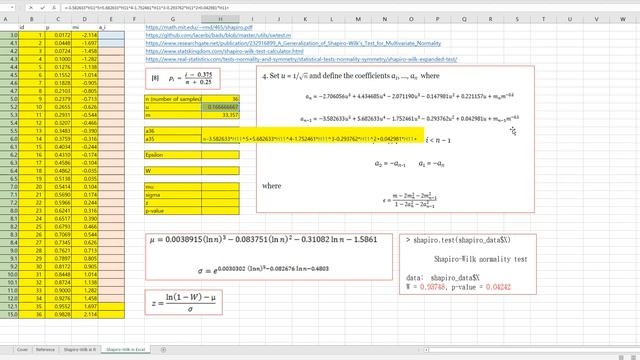Select the mi cell with value -2.114

click(x=84, y=35)
